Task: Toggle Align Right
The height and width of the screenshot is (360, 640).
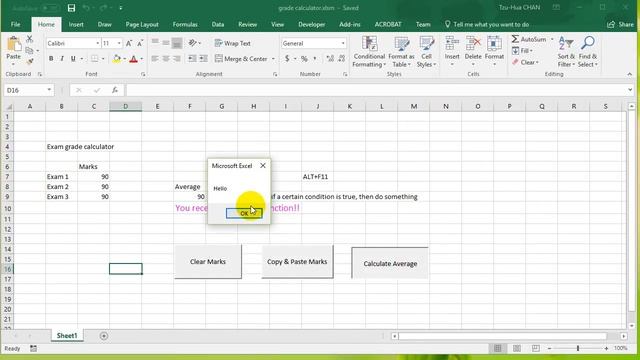Action: tap(177, 59)
